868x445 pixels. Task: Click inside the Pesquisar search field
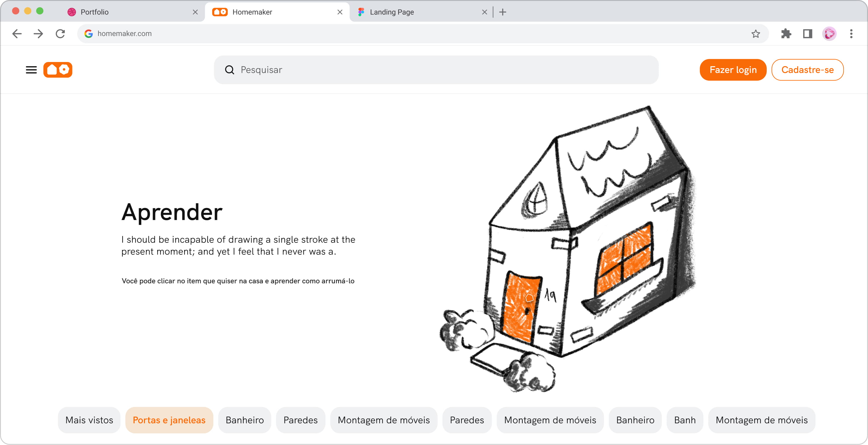coord(438,70)
